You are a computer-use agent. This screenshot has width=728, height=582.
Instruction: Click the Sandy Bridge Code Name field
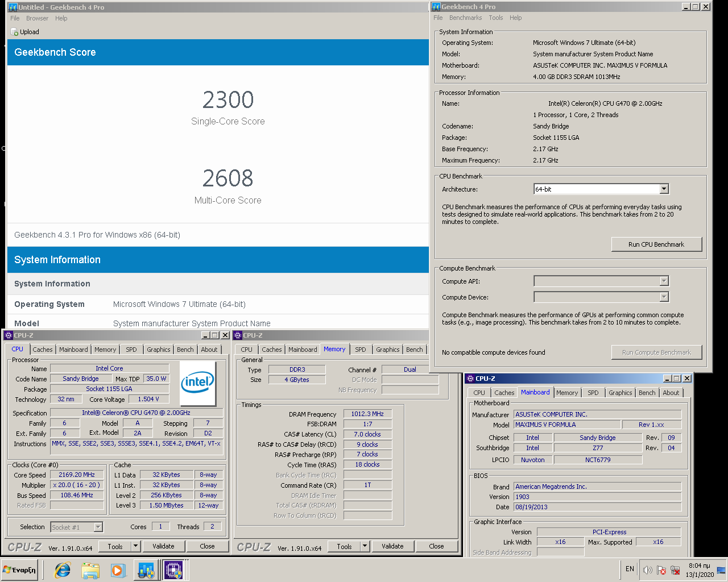[x=81, y=379]
